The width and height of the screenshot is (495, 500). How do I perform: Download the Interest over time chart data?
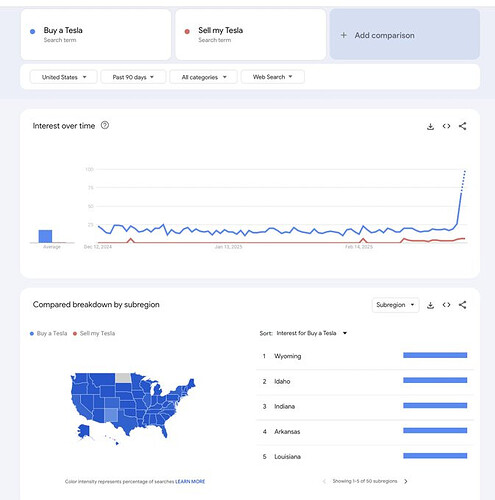coord(430,126)
